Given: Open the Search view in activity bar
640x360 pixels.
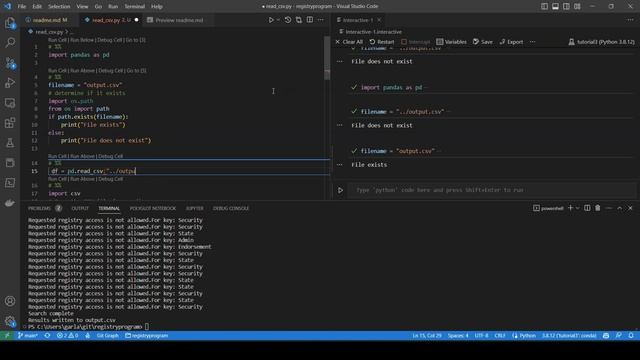Looking at the screenshot, I should 10,42.
